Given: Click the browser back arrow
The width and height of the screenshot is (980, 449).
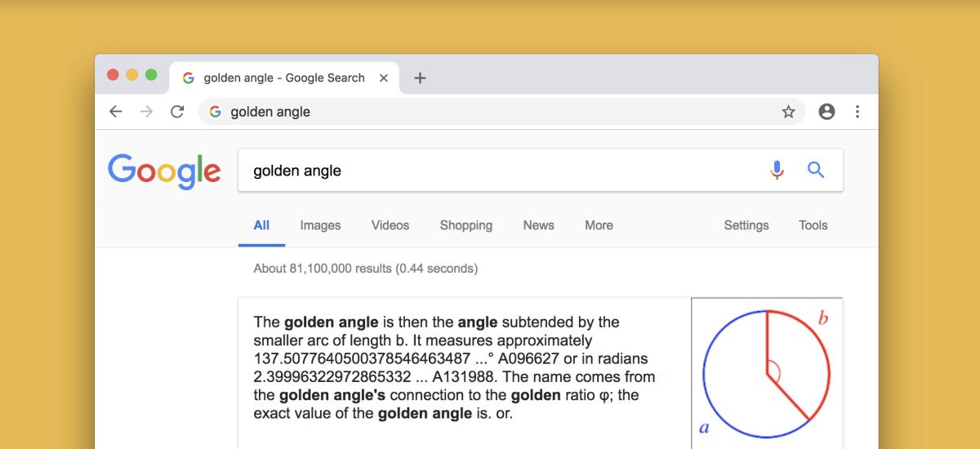Looking at the screenshot, I should (116, 112).
